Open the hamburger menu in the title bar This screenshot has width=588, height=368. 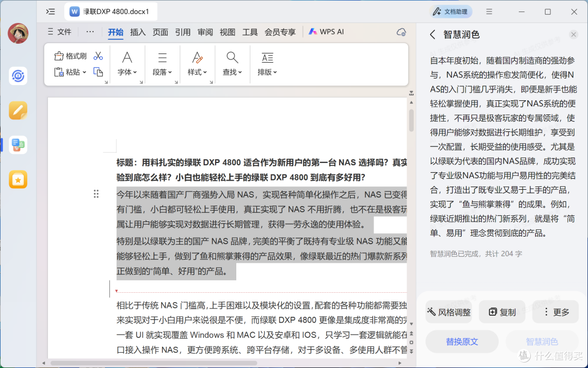point(489,11)
